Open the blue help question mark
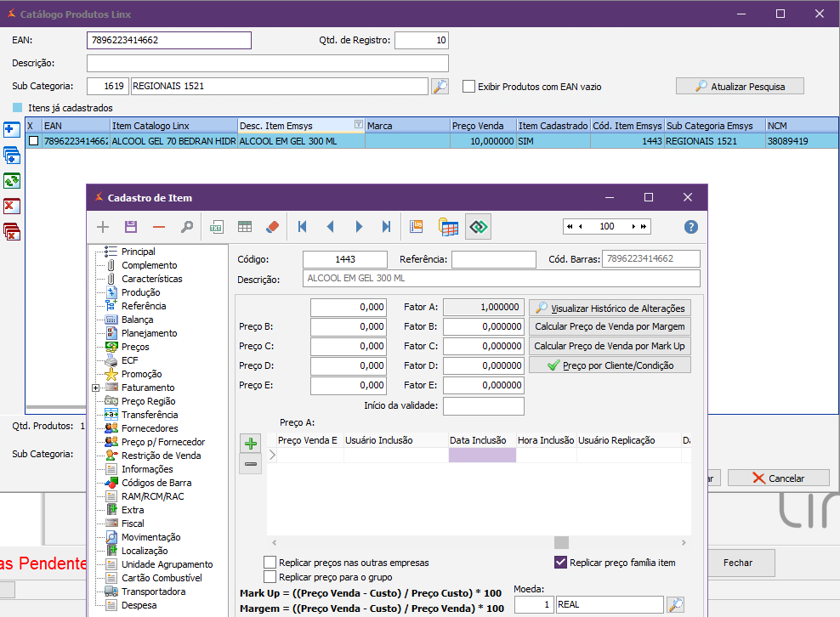 coord(690,227)
